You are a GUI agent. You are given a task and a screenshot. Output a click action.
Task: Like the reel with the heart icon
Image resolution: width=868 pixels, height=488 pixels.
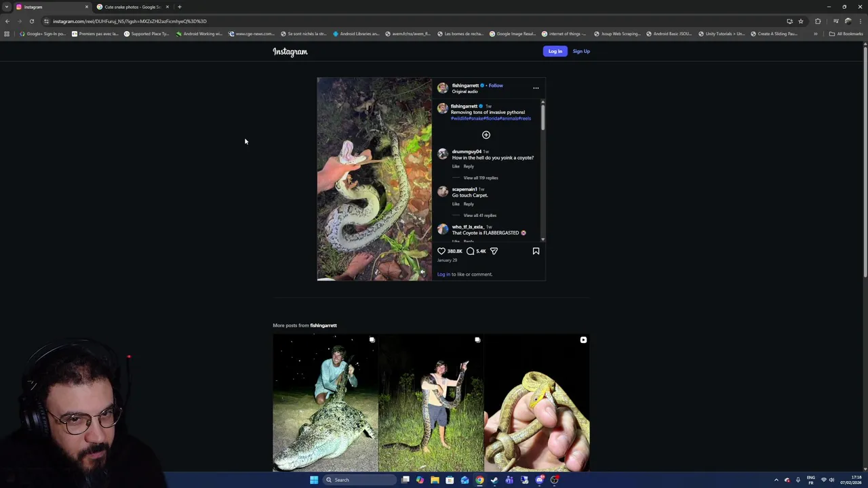coord(441,251)
